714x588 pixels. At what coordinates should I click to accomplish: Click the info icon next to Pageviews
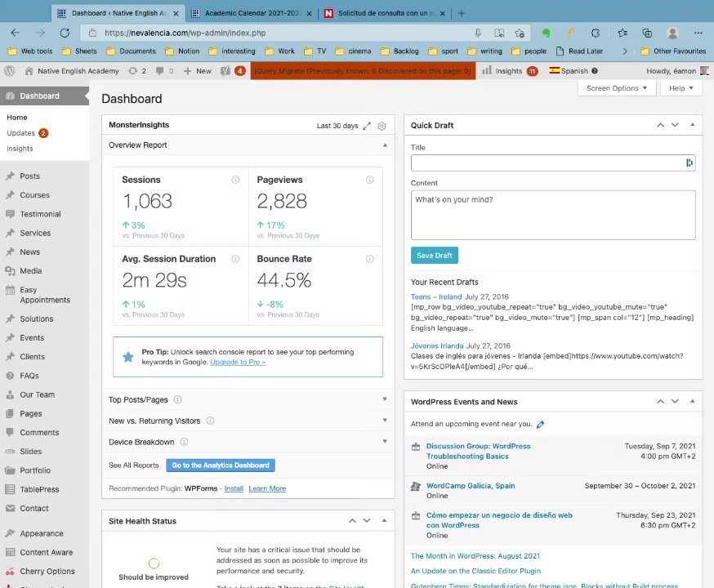(x=370, y=180)
